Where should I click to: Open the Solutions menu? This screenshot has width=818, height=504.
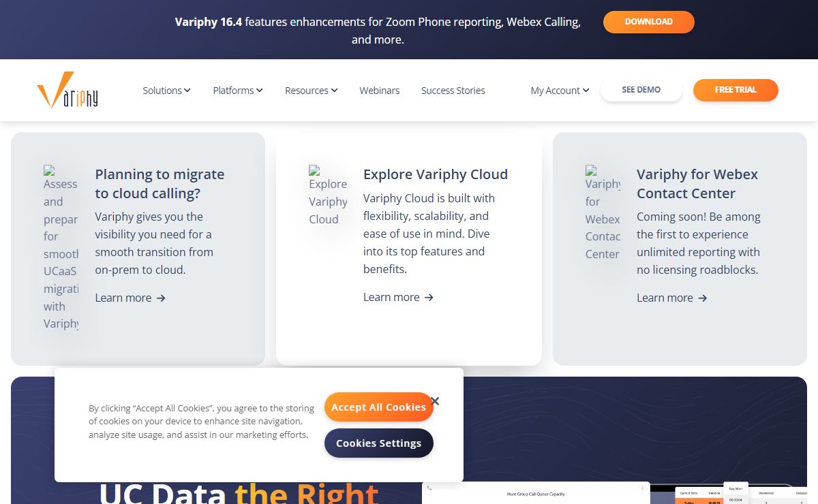[166, 90]
